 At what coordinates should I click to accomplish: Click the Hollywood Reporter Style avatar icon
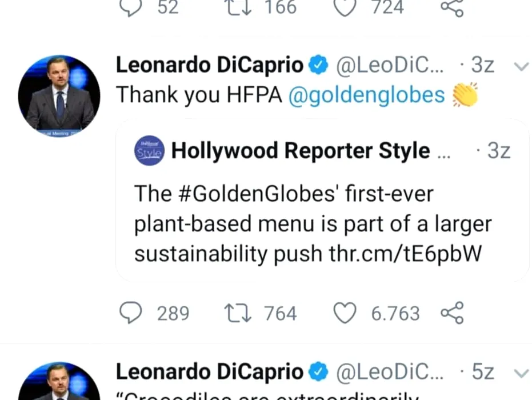150,150
